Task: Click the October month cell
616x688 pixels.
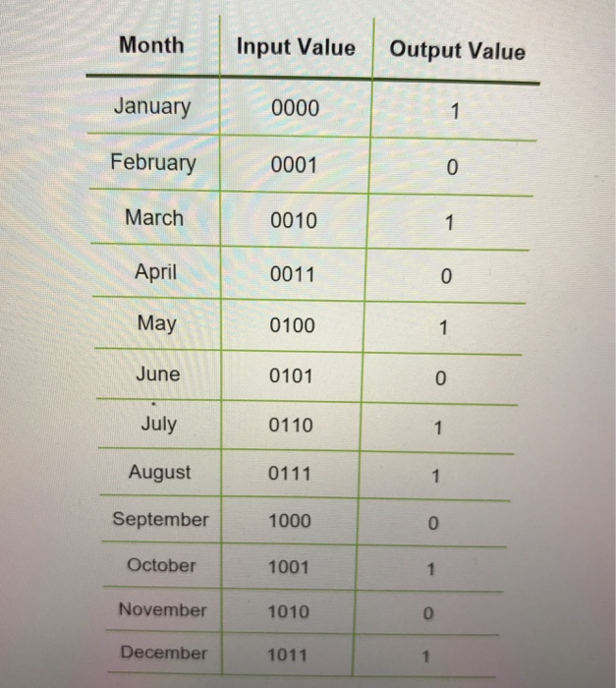Action: click(161, 565)
